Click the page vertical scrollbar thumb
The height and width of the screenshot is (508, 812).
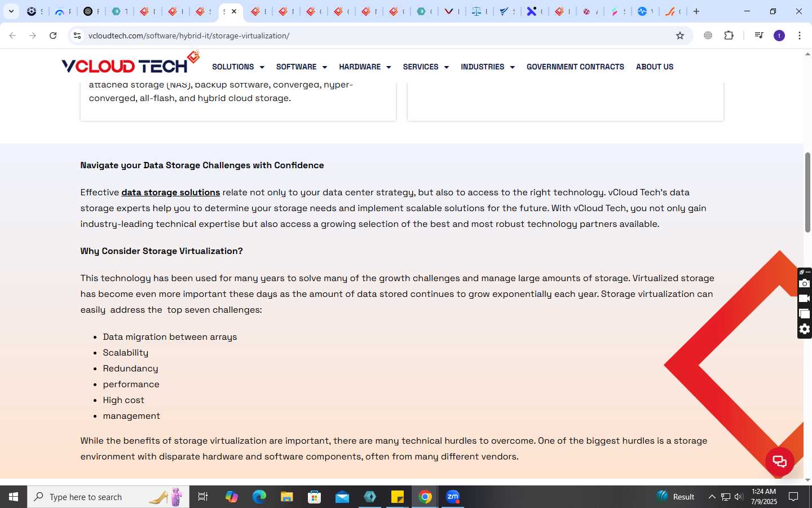tap(807, 192)
